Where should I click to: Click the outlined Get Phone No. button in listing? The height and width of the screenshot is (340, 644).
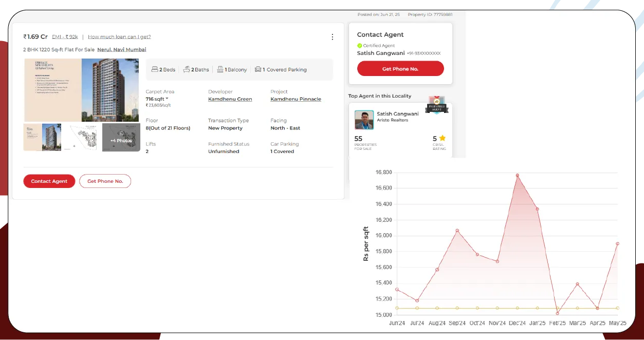pos(105,181)
